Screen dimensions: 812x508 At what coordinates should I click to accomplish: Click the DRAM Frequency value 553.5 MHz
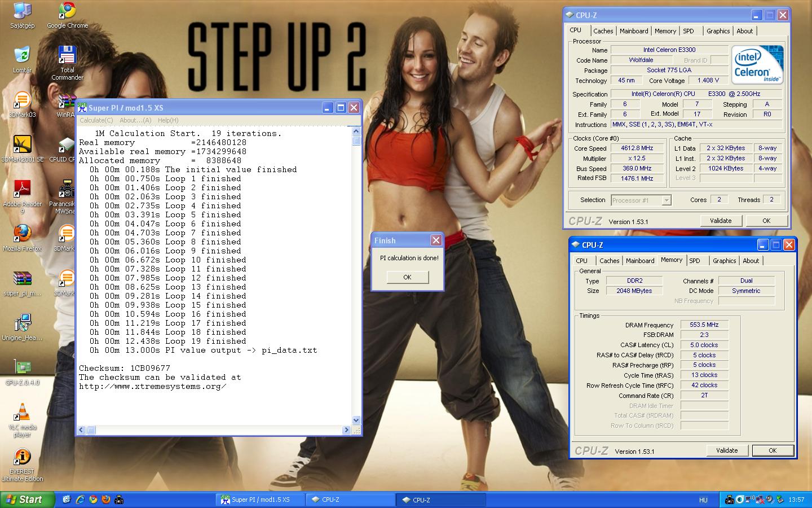[704, 325]
